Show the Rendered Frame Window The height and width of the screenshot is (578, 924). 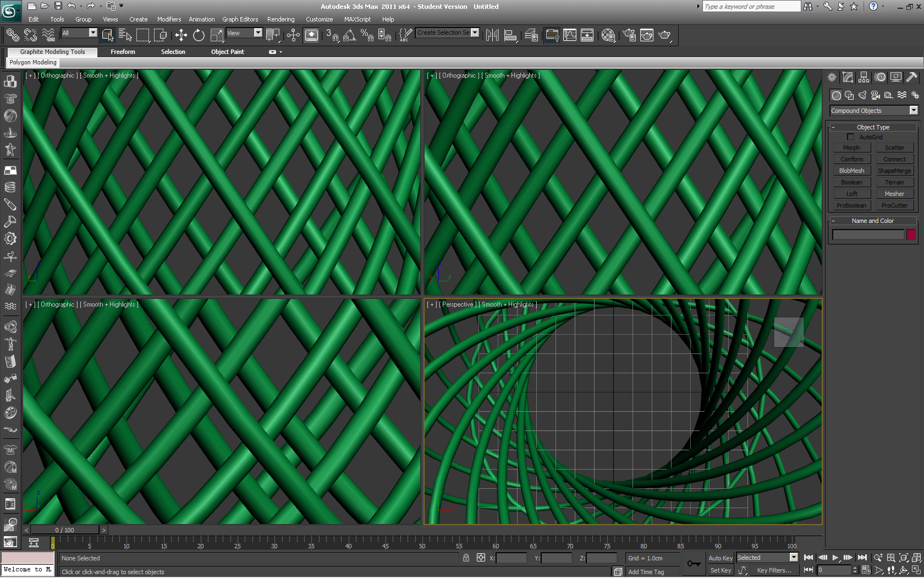coord(647,35)
